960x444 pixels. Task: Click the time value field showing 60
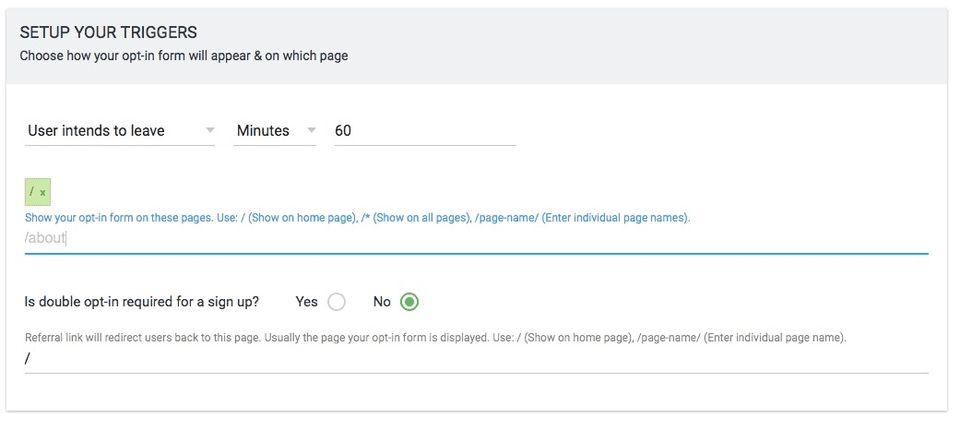point(425,130)
